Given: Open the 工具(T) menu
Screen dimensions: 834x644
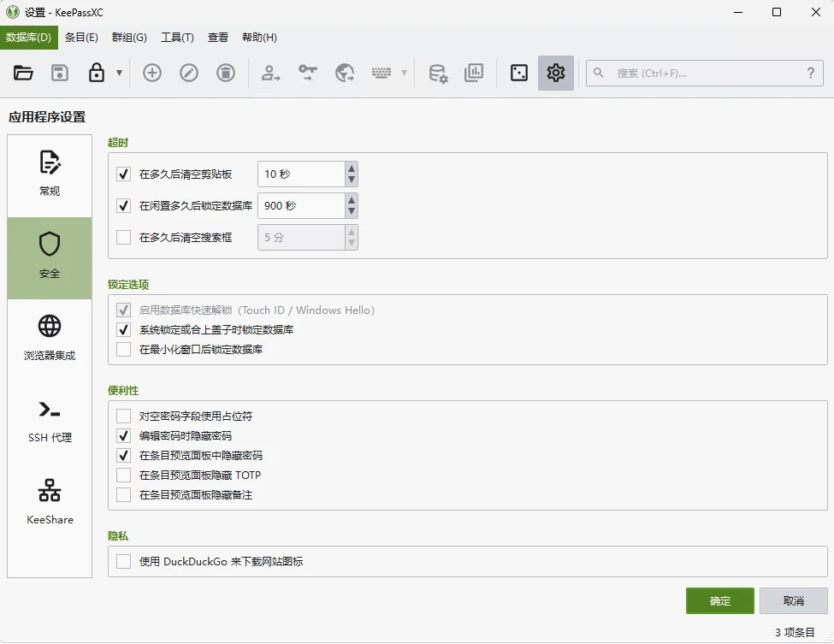Looking at the screenshot, I should coord(177,38).
